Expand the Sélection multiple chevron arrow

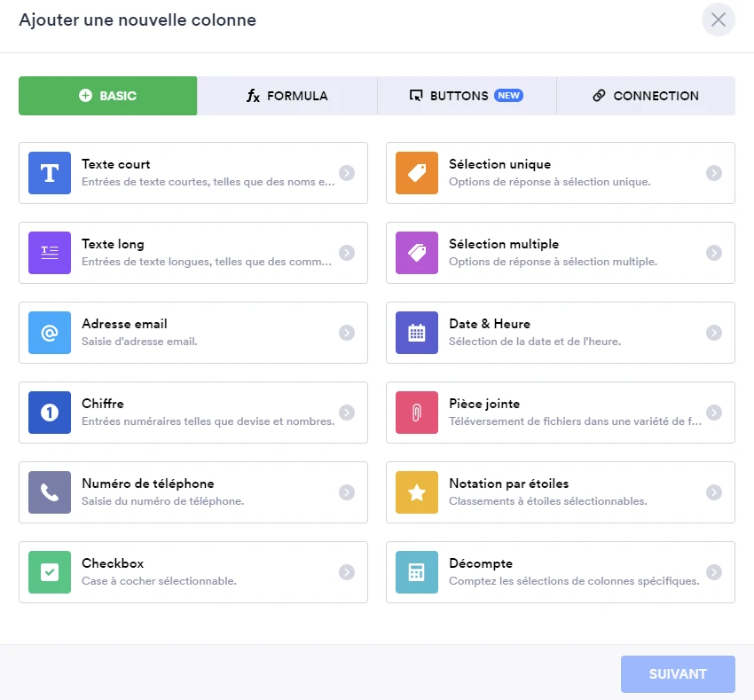point(714,253)
